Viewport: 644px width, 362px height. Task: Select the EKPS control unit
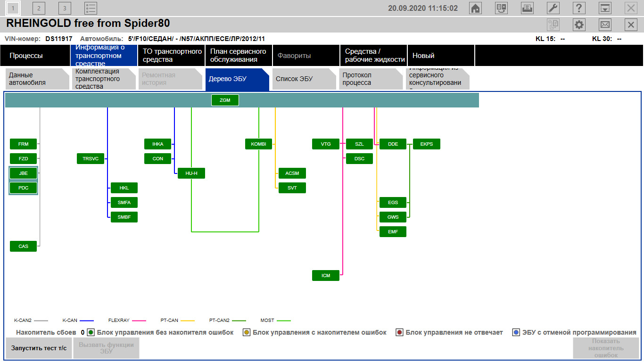point(427,144)
